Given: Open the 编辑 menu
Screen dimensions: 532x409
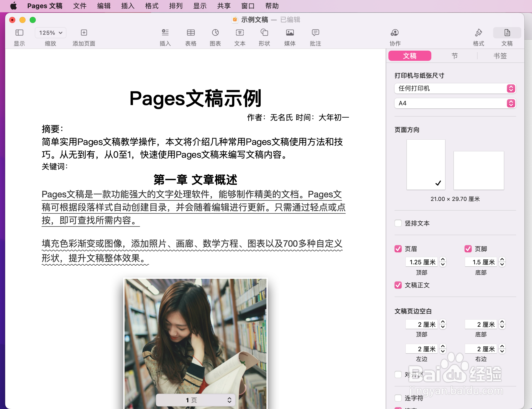Looking at the screenshot, I should (104, 6).
